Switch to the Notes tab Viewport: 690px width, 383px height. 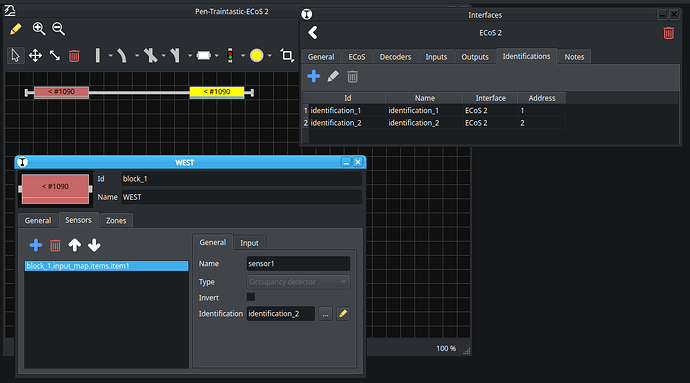click(x=574, y=57)
